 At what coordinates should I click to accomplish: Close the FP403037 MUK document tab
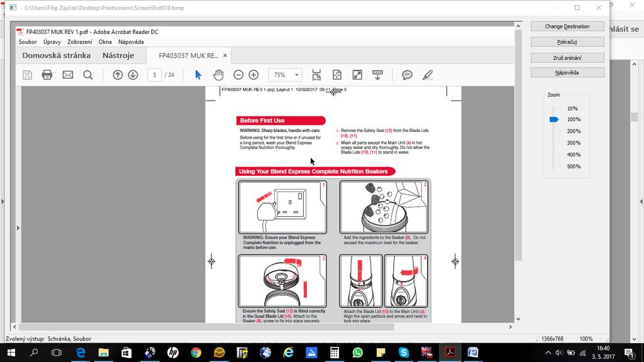[225, 55]
